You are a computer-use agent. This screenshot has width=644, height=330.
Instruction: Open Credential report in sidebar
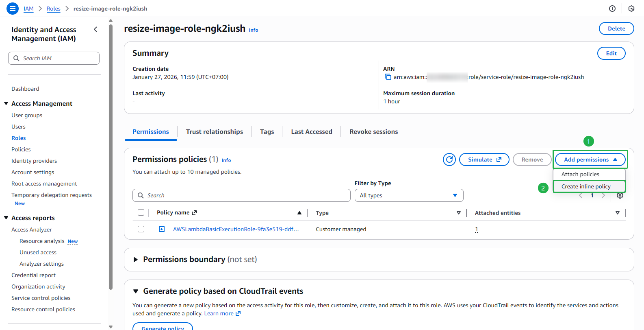click(x=33, y=275)
